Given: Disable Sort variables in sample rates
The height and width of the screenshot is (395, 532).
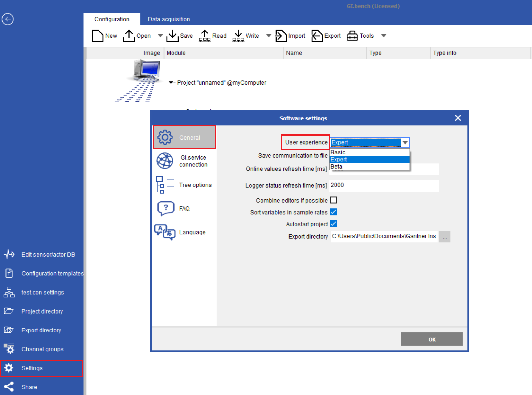Looking at the screenshot, I should [x=333, y=212].
